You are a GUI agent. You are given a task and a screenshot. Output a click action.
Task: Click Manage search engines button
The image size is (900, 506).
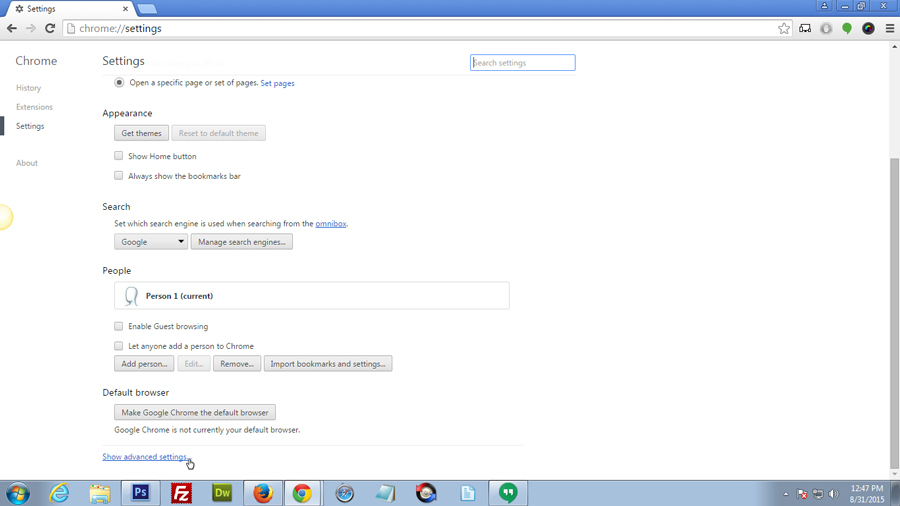(x=242, y=242)
